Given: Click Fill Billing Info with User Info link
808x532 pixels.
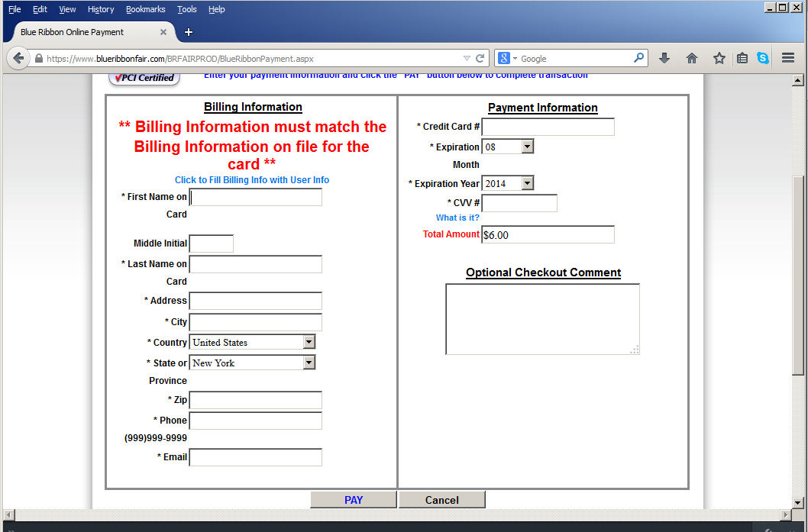Looking at the screenshot, I should pyautogui.click(x=251, y=179).
